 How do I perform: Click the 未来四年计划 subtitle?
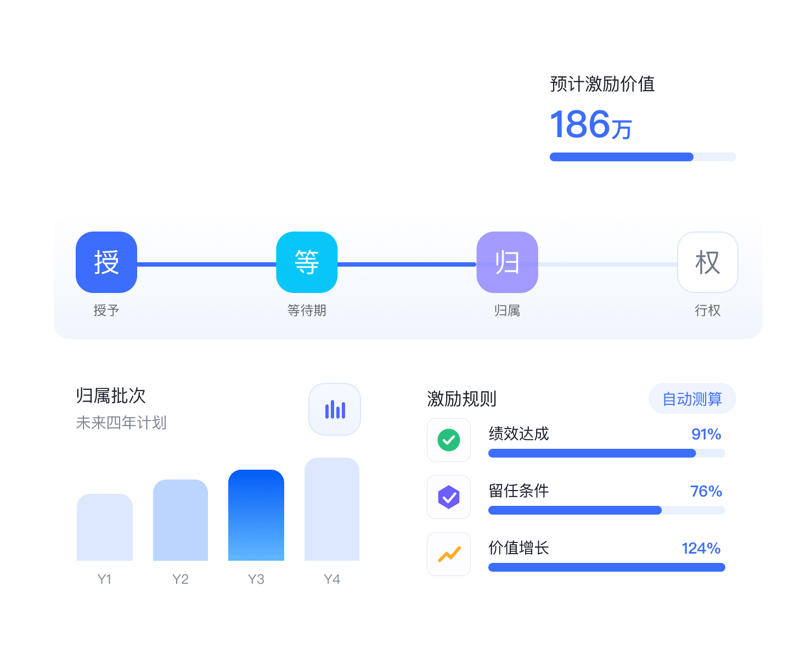click(x=121, y=422)
